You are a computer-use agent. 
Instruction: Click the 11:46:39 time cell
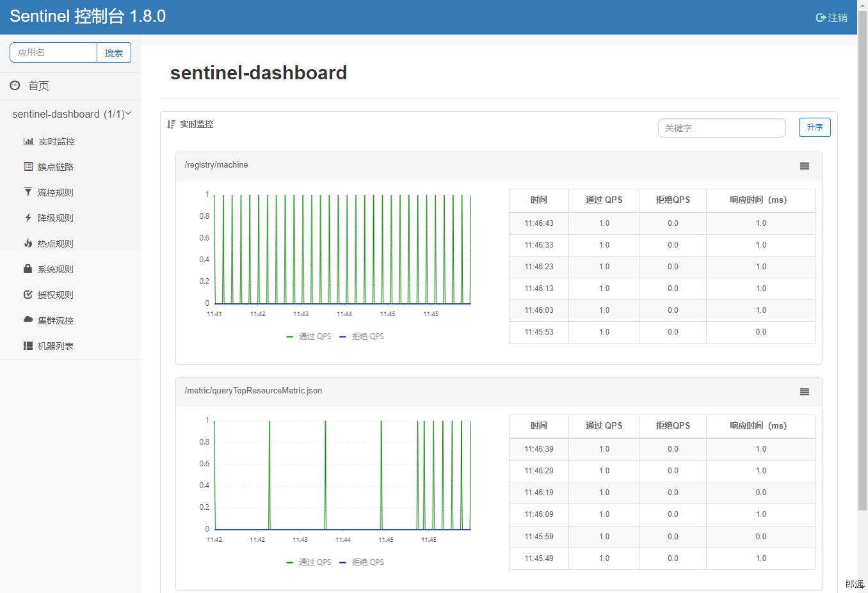[x=539, y=449]
